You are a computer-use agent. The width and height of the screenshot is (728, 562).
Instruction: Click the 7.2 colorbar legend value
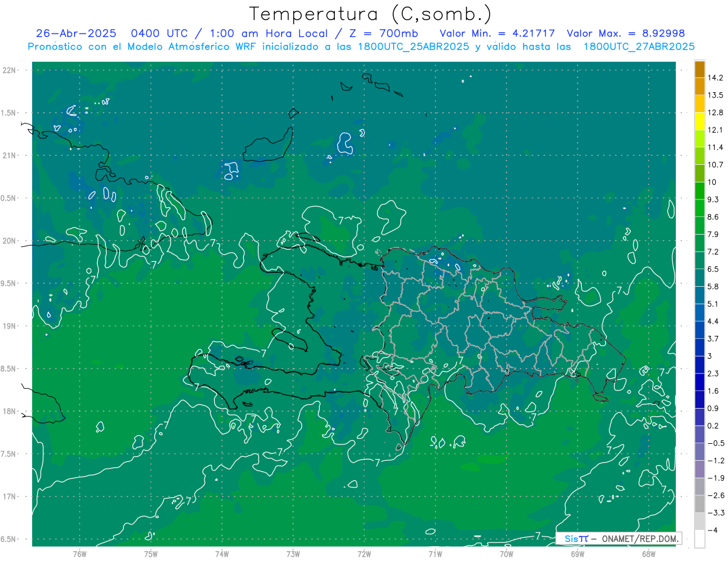(713, 252)
